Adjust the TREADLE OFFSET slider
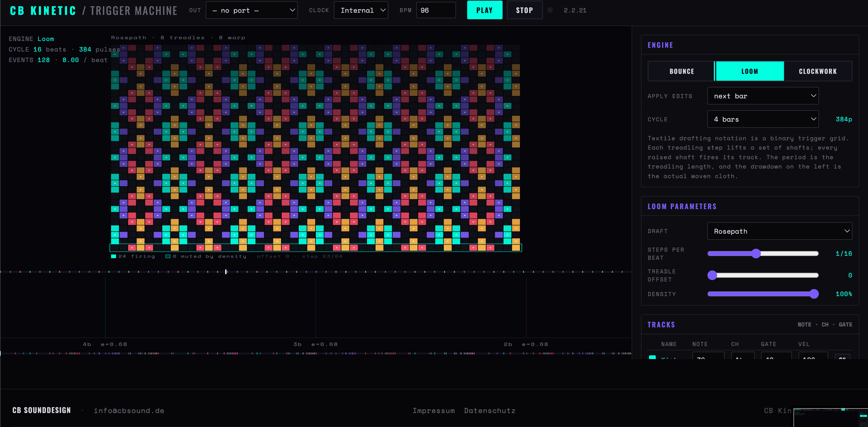This screenshot has height=427, width=868. (x=763, y=275)
